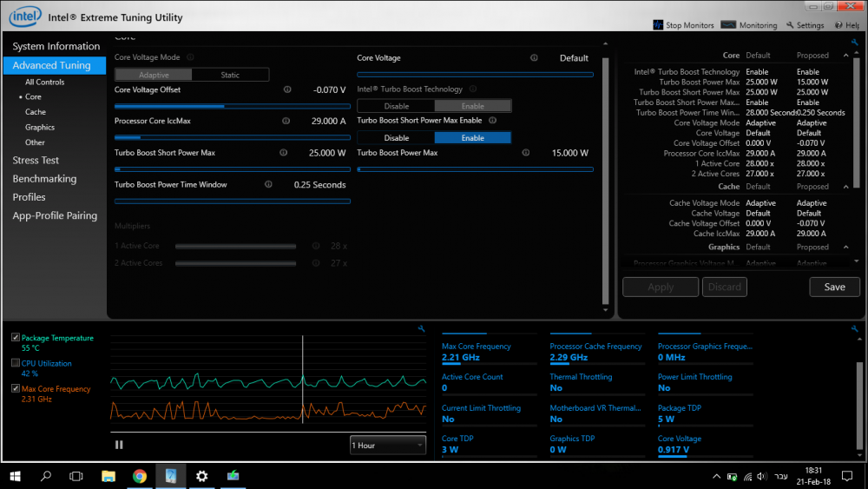868x489 pixels.
Task: Click the Apply button
Action: tap(661, 287)
